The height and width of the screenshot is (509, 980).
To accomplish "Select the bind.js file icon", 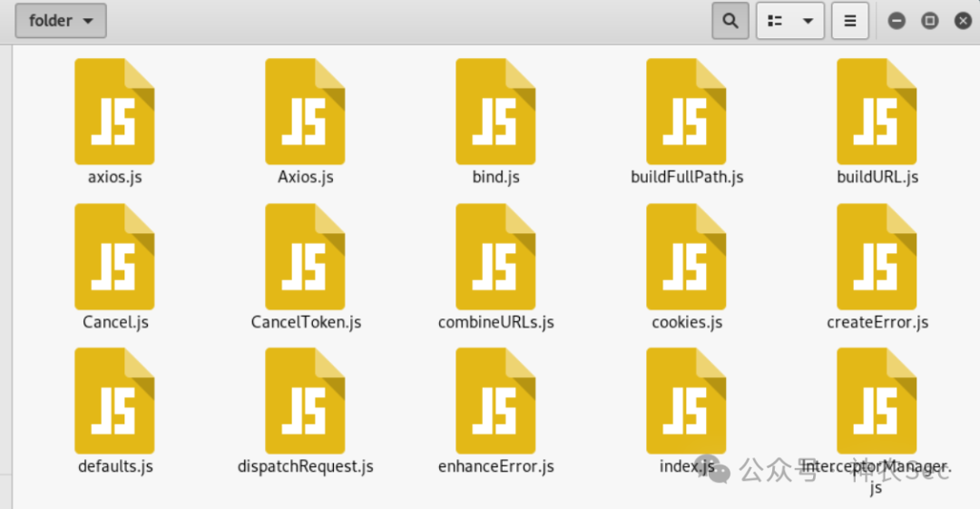I will (x=495, y=112).
